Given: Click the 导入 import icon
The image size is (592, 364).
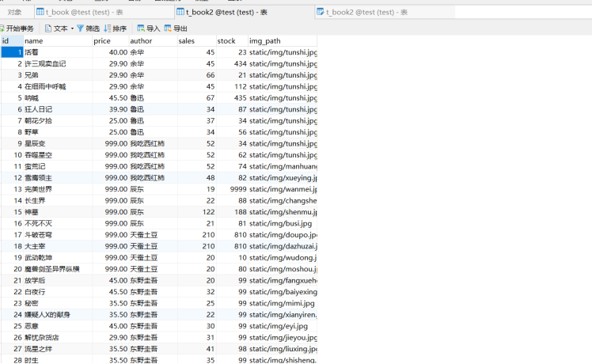Looking at the screenshot, I should (141, 28).
